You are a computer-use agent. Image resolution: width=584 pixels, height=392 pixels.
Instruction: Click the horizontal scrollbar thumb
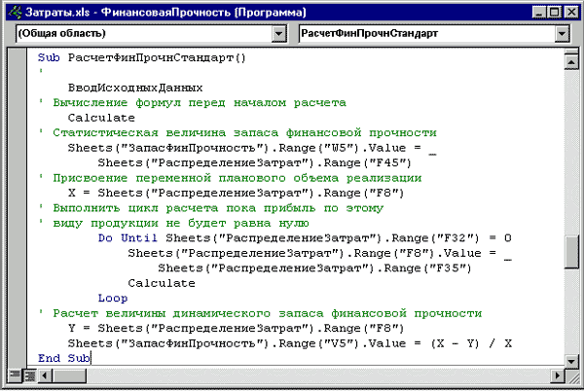tap(69, 374)
